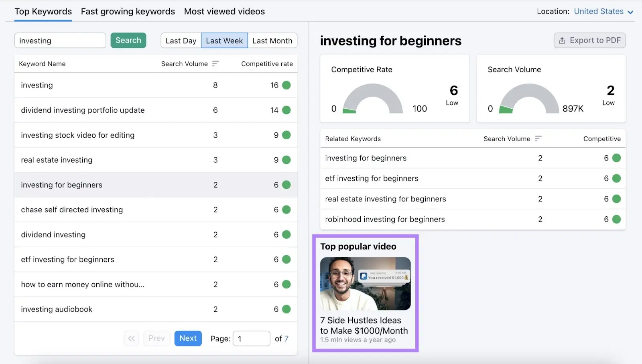Viewport: 642px width, 364px height.
Task: Click the export icon in Export to PDF
Action: point(562,41)
